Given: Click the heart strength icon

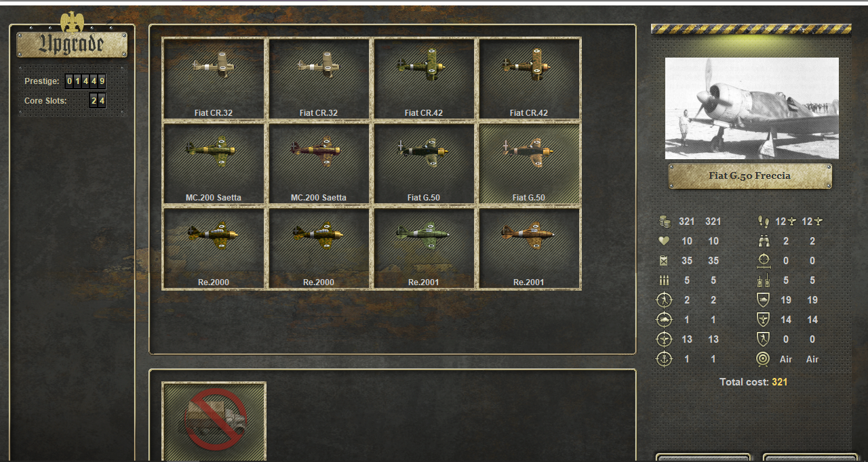Looking at the screenshot, I should click(x=665, y=241).
